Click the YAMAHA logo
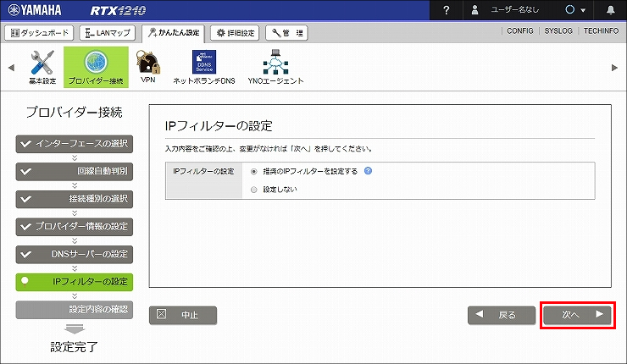Image resolution: width=627 pixels, height=364 pixels. 35,10
